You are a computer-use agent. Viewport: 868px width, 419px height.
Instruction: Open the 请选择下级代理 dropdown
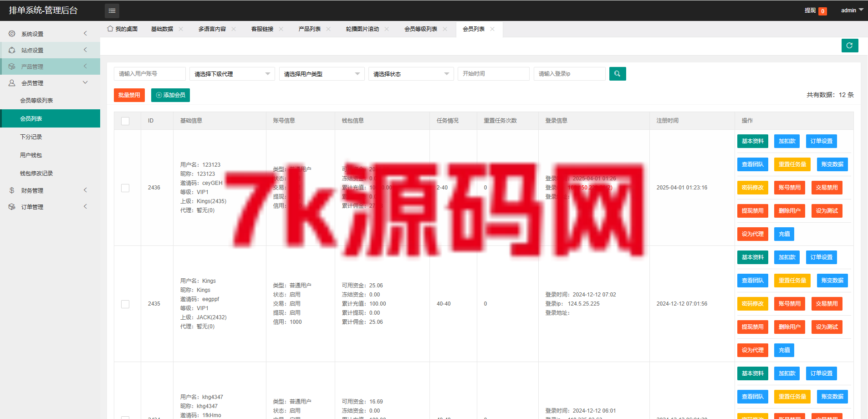tap(232, 74)
